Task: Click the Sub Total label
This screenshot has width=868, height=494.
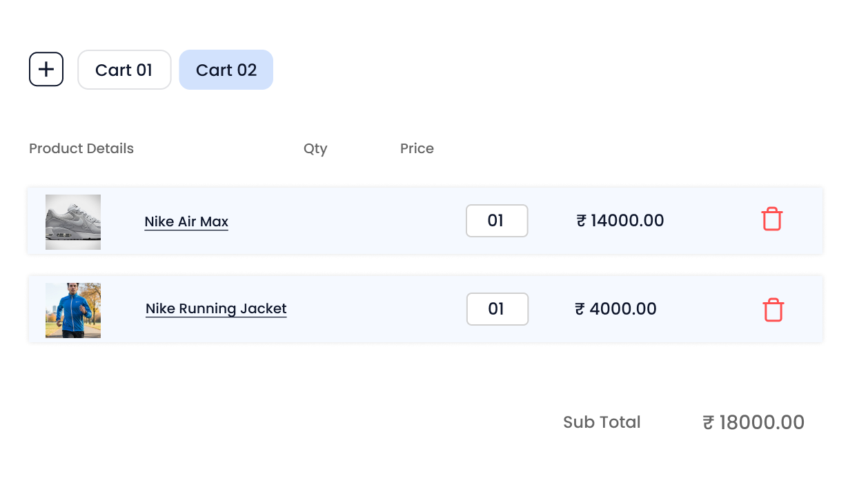Action: [x=602, y=422]
